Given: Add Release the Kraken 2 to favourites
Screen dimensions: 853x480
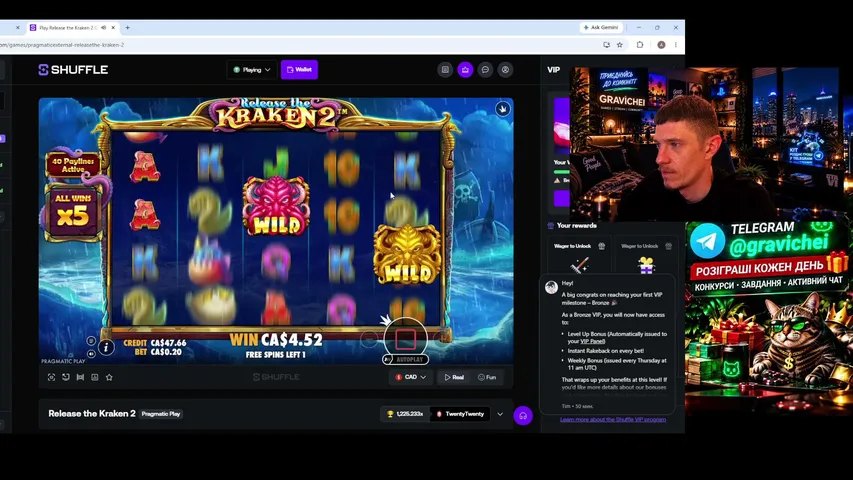Looking at the screenshot, I should tap(109, 377).
